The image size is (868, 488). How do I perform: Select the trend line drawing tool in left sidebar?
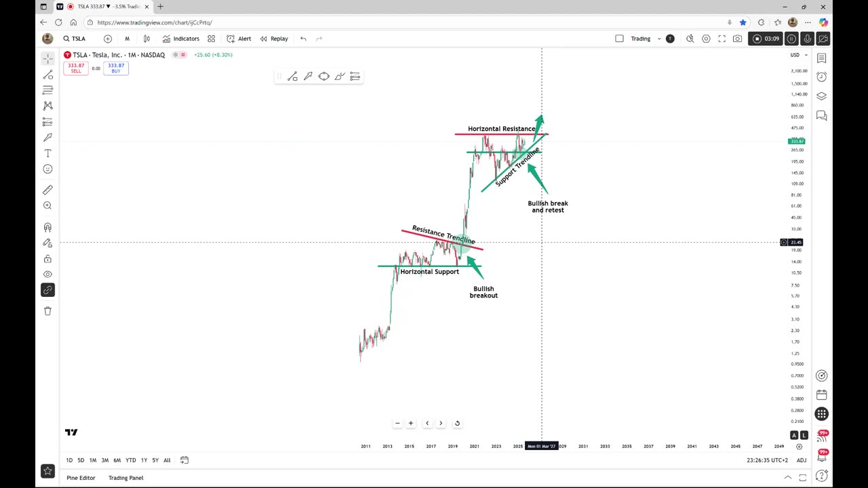[47, 75]
